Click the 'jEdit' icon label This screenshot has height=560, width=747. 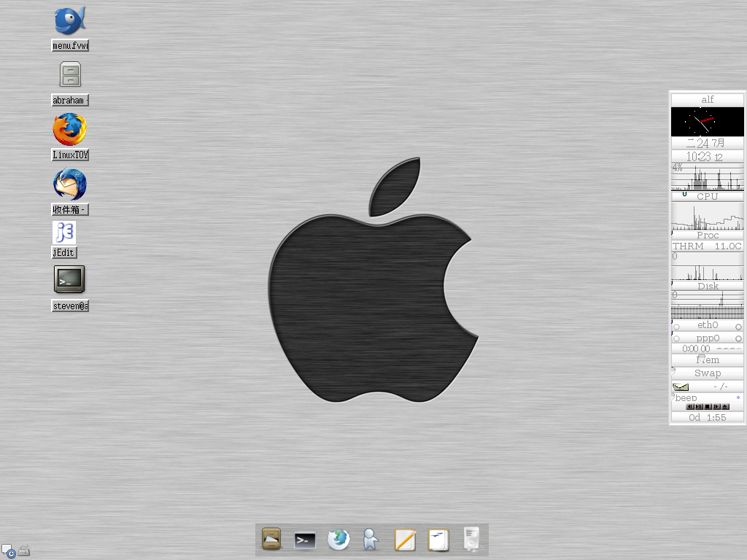(x=64, y=252)
